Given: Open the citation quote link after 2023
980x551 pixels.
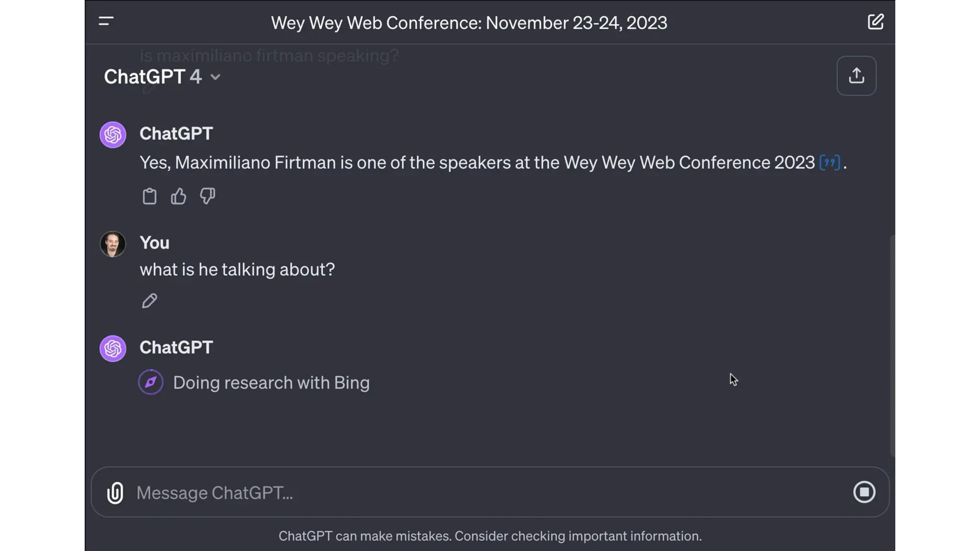Looking at the screenshot, I should click(829, 163).
